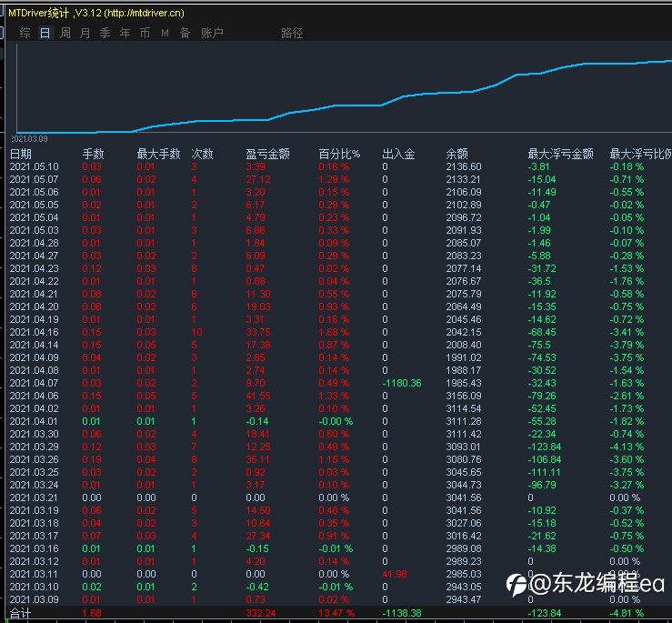Open the 备 notes tab
The image size is (672, 623).
point(185,33)
